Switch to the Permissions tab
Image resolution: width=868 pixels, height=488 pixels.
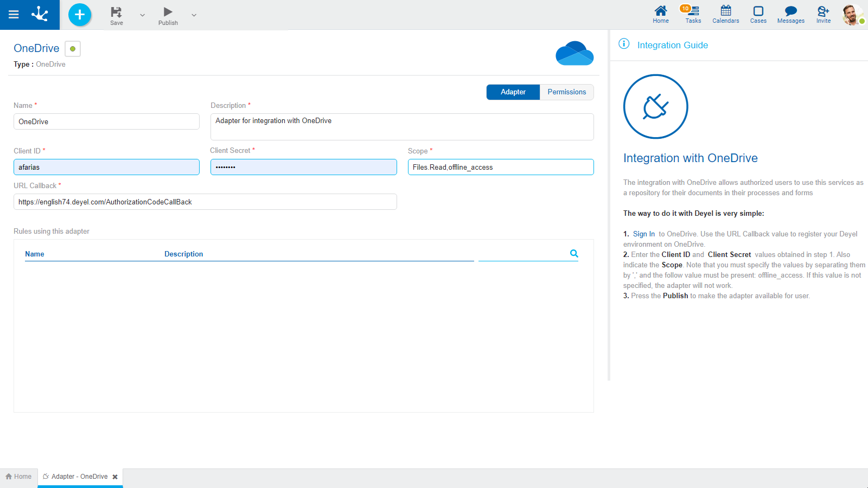[566, 92]
